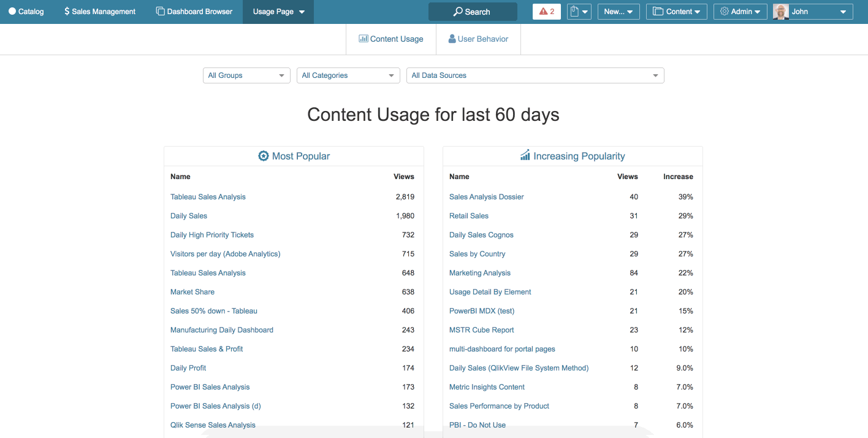Switch to the User Behavior tab
This screenshot has height=438, width=868.
[478, 39]
